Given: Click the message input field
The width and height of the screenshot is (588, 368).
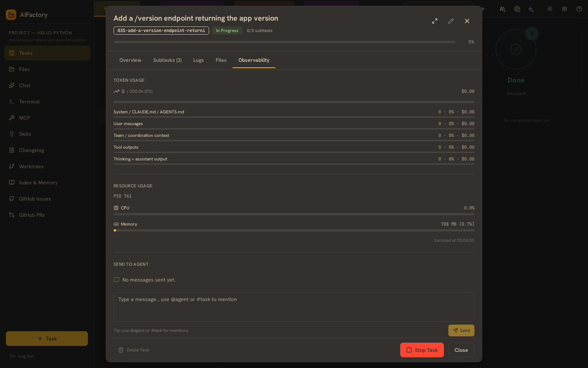Looking at the screenshot, I should tap(294, 307).
